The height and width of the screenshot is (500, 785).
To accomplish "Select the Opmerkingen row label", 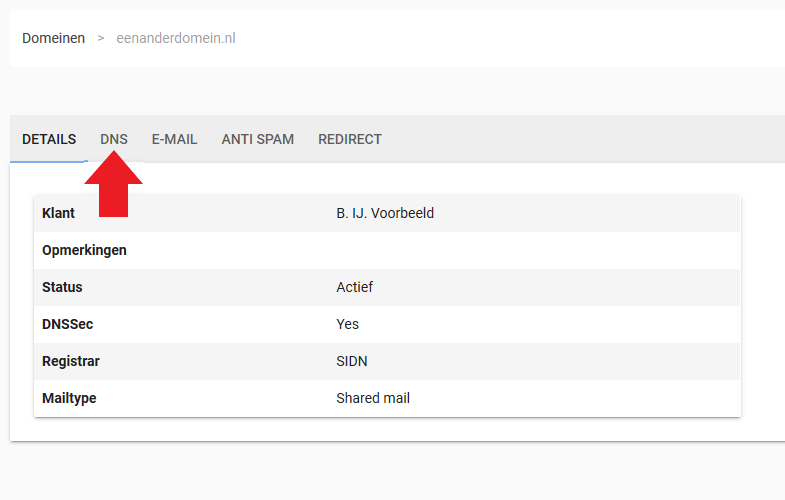I will (84, 250).
